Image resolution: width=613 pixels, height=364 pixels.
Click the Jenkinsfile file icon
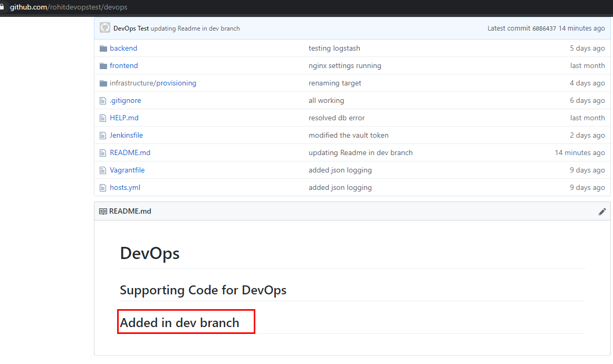coord(103,136)
